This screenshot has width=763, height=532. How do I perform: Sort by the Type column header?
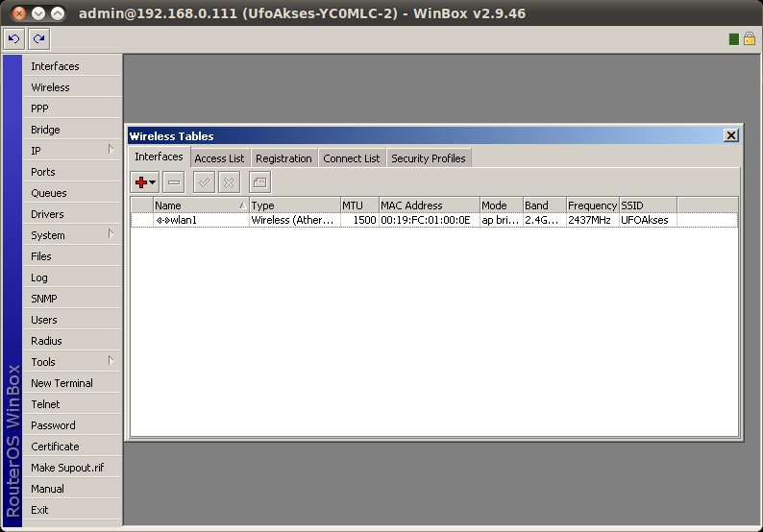coord(295,206)
